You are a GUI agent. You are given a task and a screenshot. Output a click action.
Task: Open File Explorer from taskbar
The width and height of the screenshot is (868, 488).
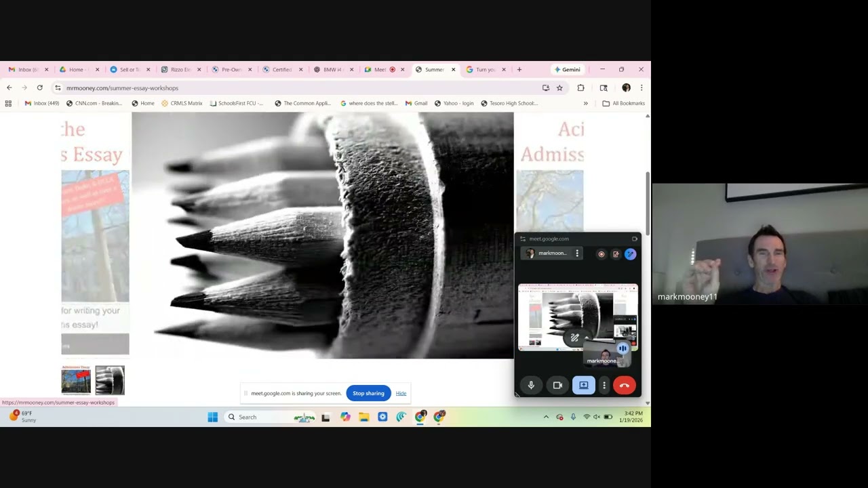pos(364,417)
